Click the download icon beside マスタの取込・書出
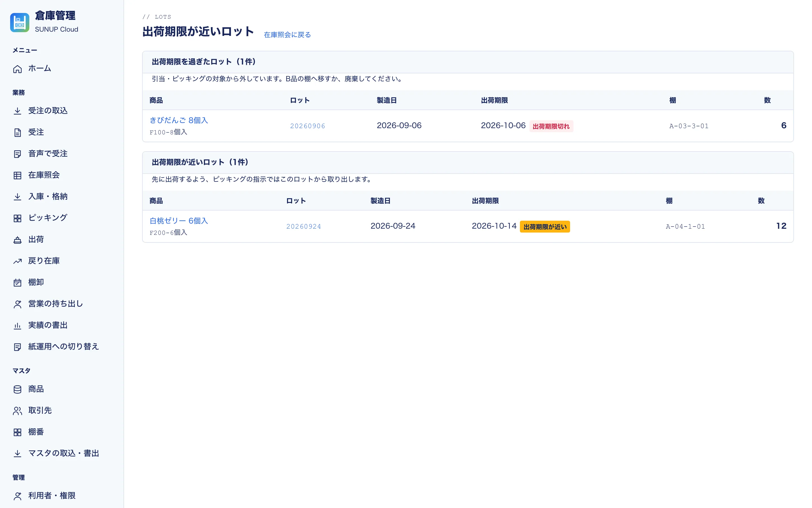Image resolution: width=812 pixels, height=508 pixels. point(17,454)
